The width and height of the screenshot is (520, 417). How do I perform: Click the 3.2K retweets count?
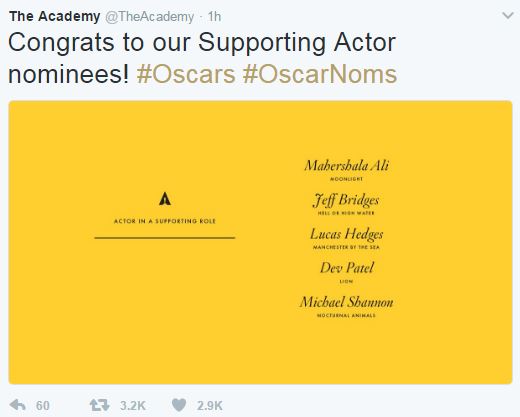pyautogui.click(x=133, y=406)
